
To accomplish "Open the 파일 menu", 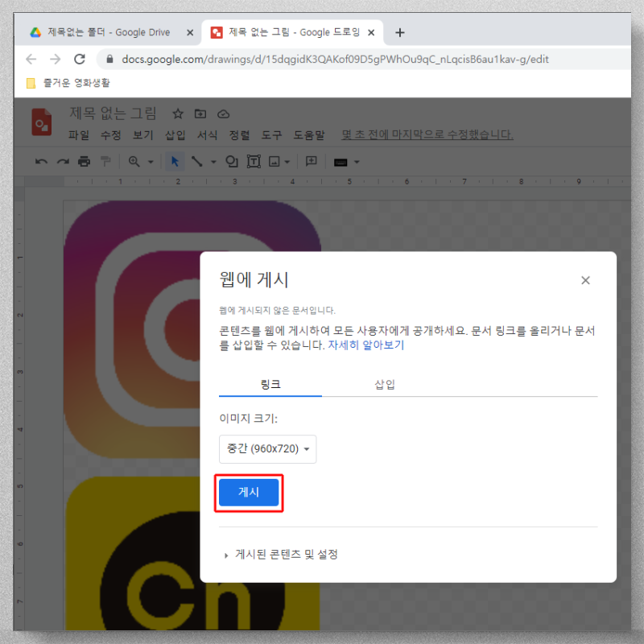I will (78, 134).
